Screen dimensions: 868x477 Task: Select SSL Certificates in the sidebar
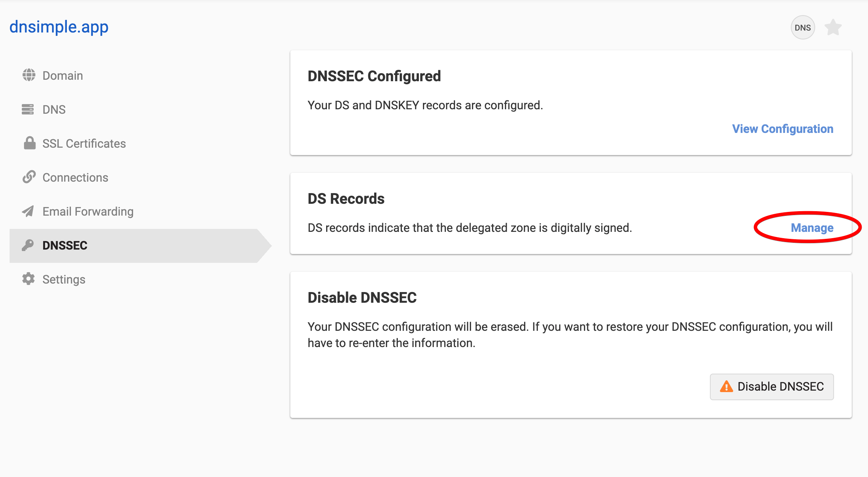tap(84, 144)
